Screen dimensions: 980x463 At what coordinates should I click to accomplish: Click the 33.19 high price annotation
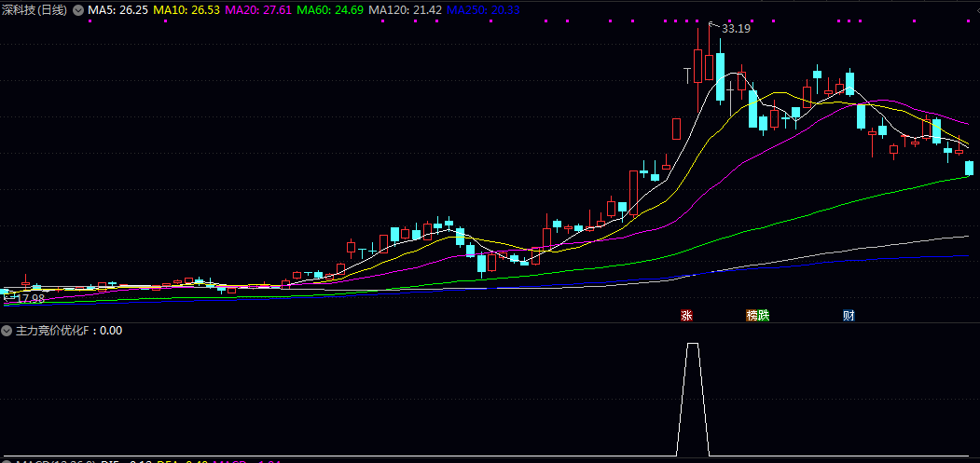736,28
